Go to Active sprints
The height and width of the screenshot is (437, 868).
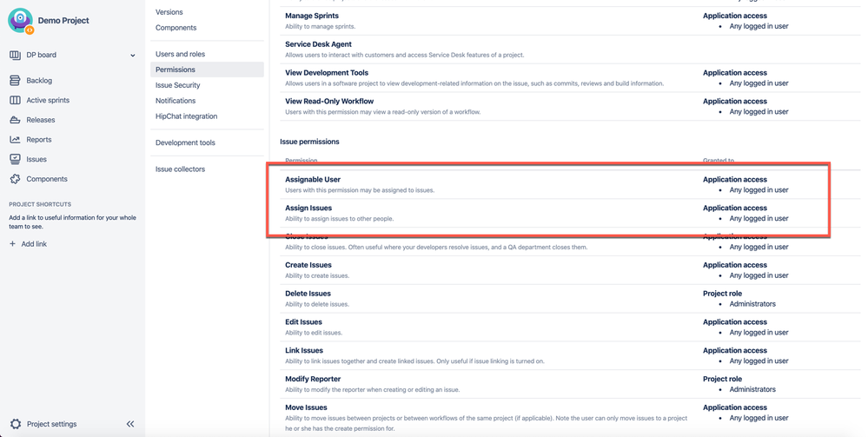(x=48, y=100)
